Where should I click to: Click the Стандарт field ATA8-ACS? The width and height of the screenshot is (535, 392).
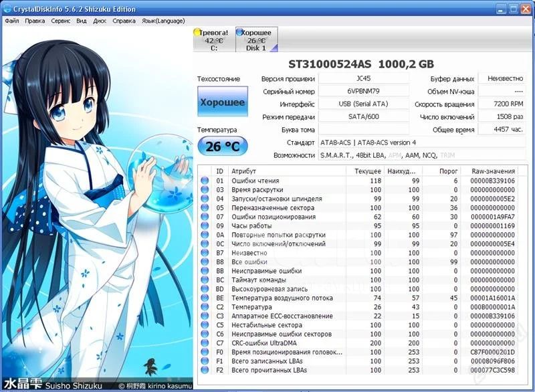(x=422, y=142)
